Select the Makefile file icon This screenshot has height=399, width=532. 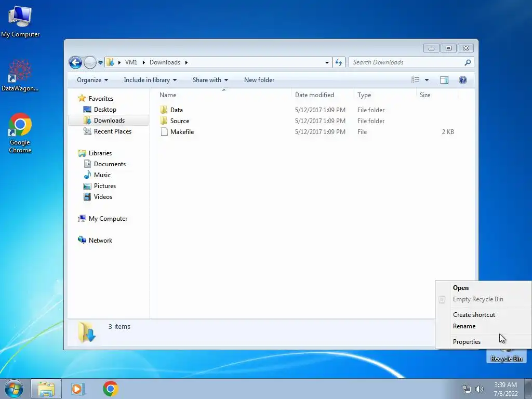click(x=164, y=131)
